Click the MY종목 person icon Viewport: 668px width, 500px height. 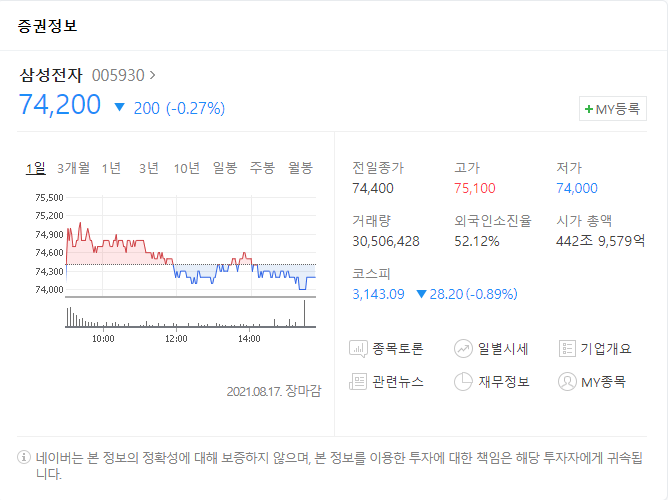pyautogui.click(x=567, y=382)
